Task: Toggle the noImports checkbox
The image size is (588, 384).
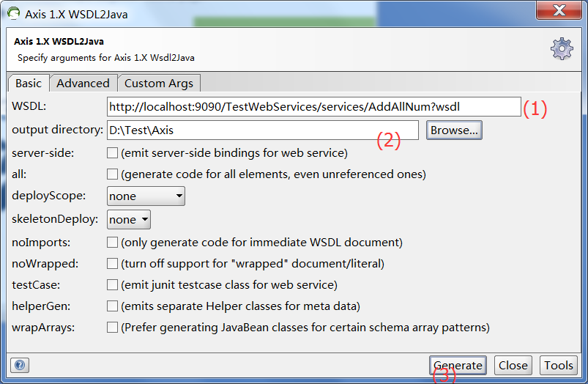Action: point(112,242)
